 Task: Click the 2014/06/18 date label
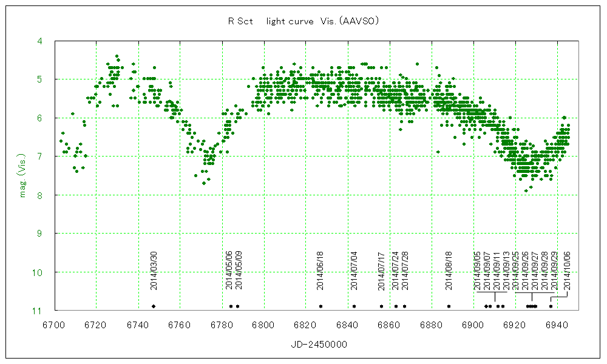tap(320, 270)
